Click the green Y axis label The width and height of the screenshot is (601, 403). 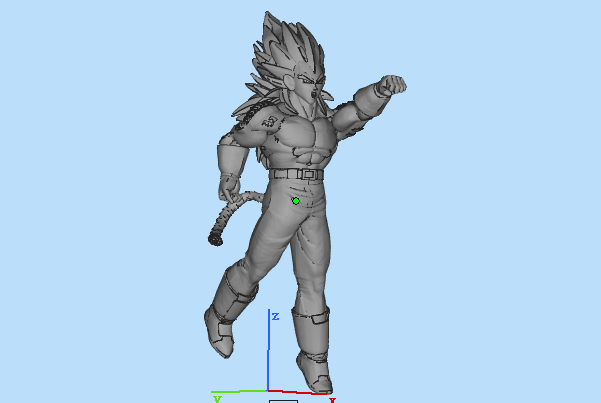pyautogui.click(x=216, y=398)
